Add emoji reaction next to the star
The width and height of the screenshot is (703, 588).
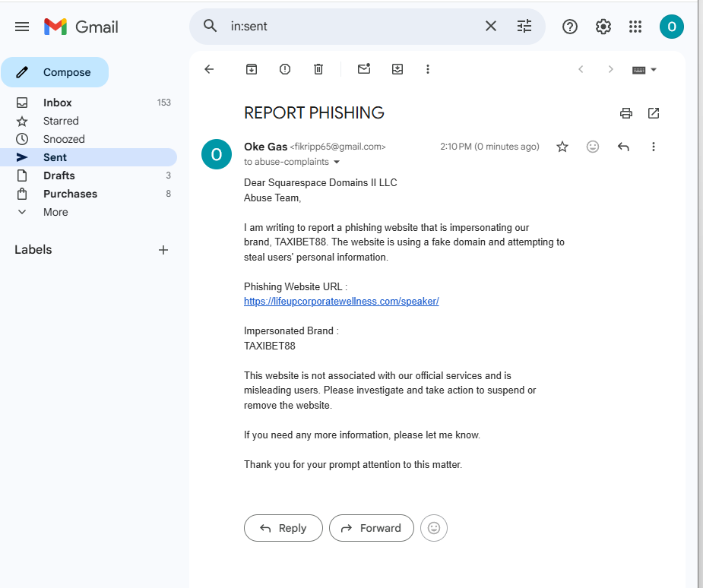(593, 147)
